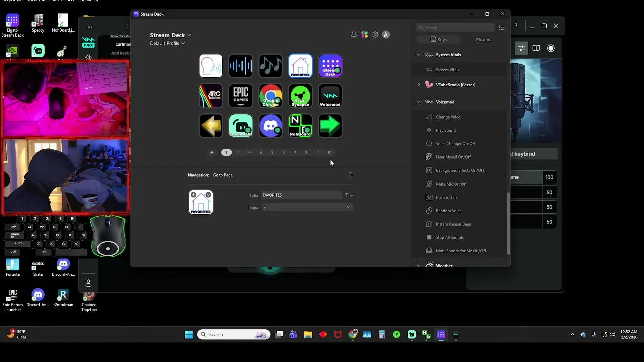Open the title text style T icon

349,195
